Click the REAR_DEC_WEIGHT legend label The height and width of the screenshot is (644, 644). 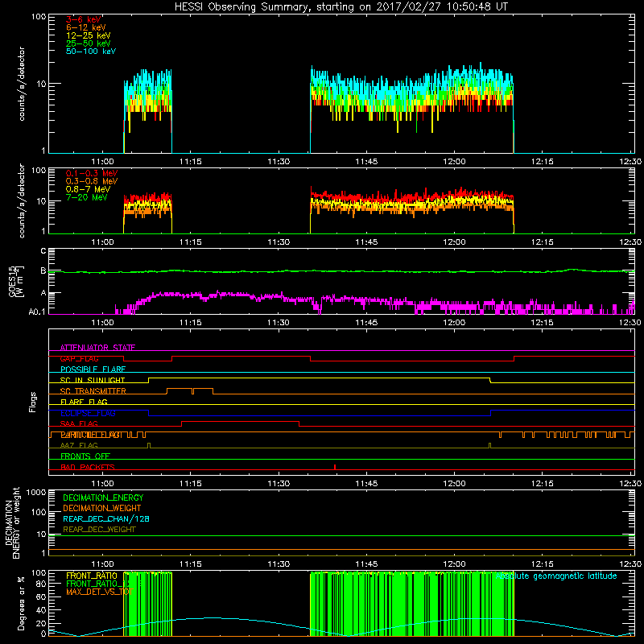(99, 530)
